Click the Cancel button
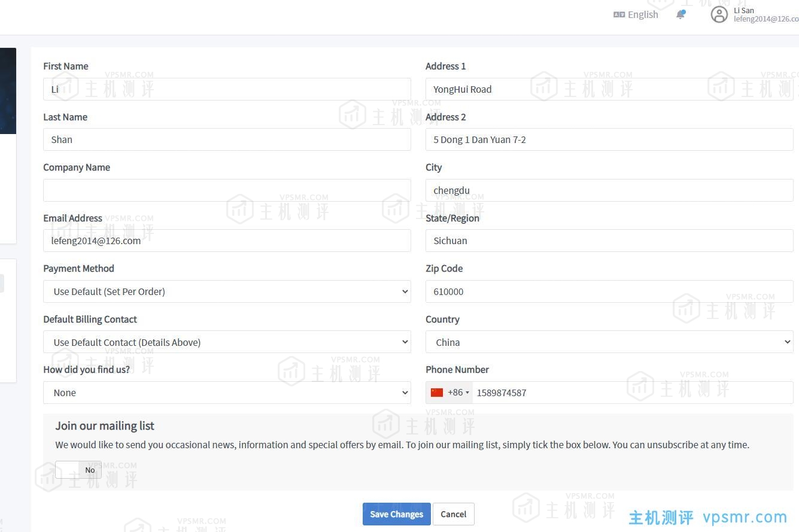 [x=454, y=514]
